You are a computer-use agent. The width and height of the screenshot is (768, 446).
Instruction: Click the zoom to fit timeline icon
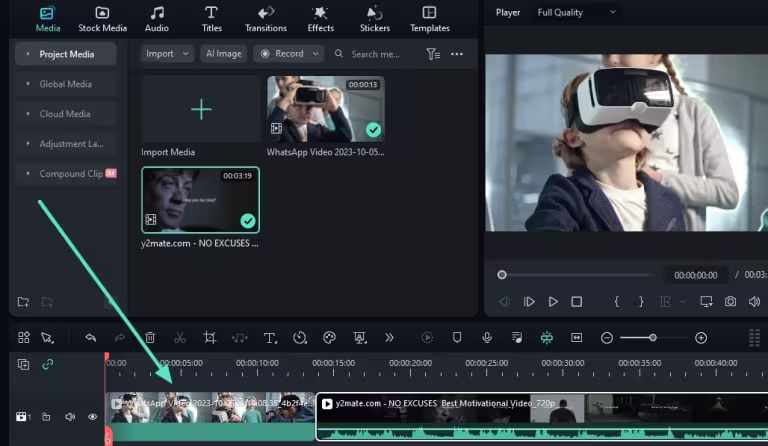[576, 338]
